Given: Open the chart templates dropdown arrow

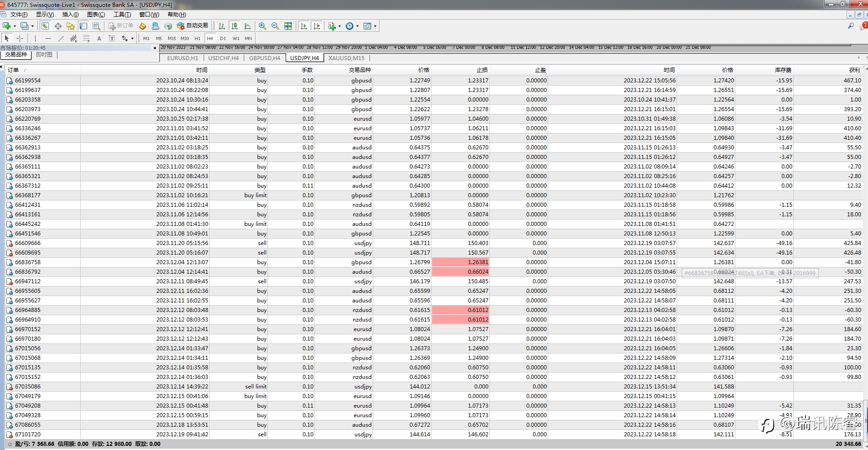Looking at the screenshot, I should click(x=375, y=26).
